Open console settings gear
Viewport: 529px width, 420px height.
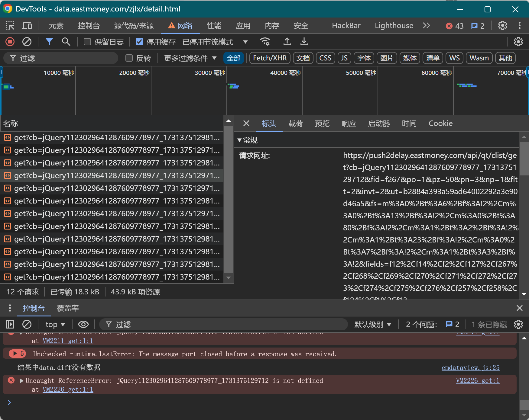518,324
